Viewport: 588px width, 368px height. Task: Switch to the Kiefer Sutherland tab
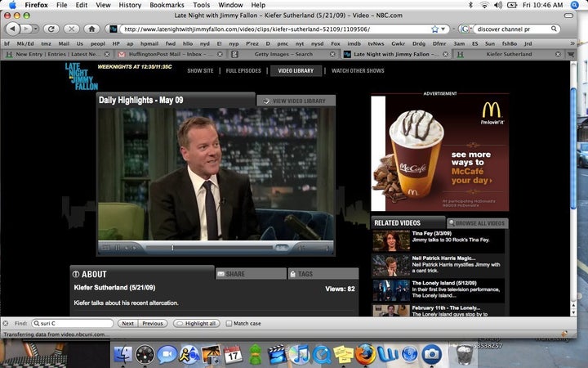tap(509, 54)
